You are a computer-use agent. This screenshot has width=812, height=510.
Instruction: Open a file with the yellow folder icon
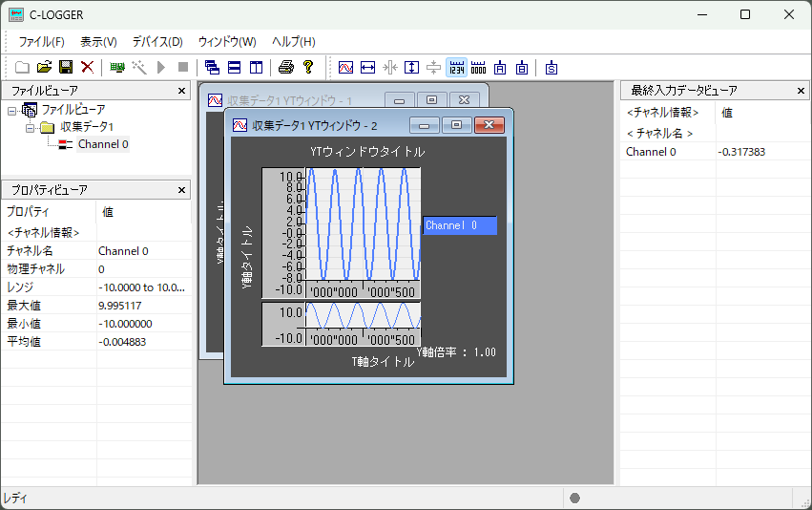[x=44, y=67]
